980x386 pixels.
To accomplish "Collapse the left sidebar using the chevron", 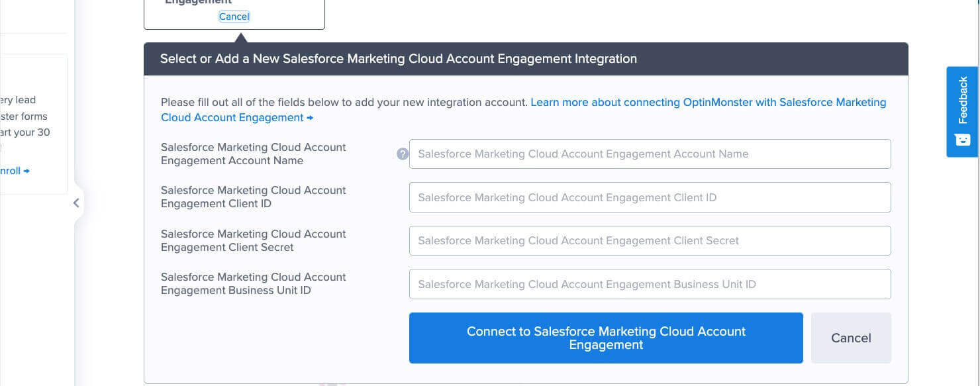I will point(75,203).
